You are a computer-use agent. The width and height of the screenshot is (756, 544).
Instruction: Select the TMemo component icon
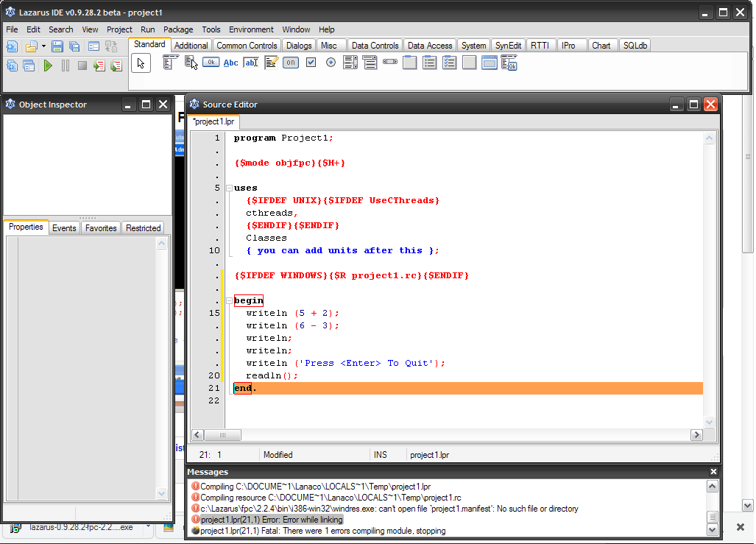(271, 63)
